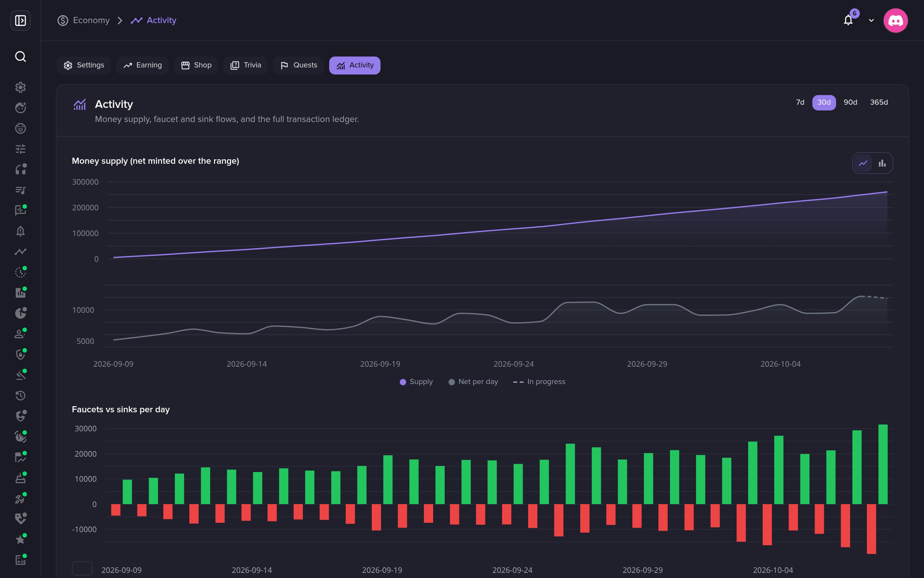Set range to 90d
924x578 pixels.
(850, 102)
